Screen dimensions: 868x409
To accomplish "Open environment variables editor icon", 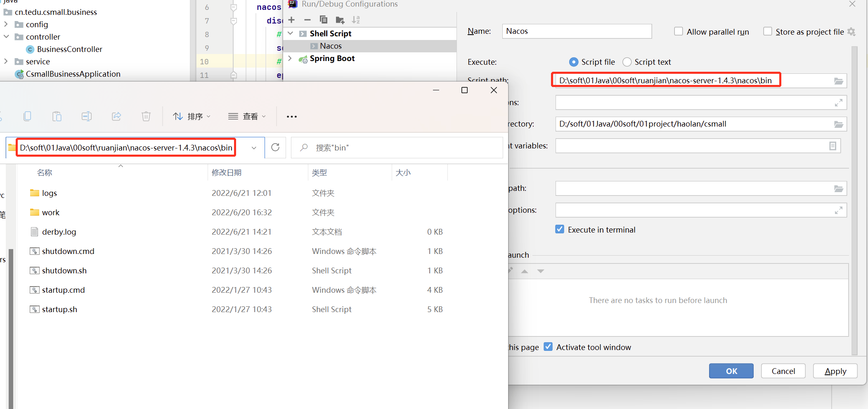I will 833,146.
